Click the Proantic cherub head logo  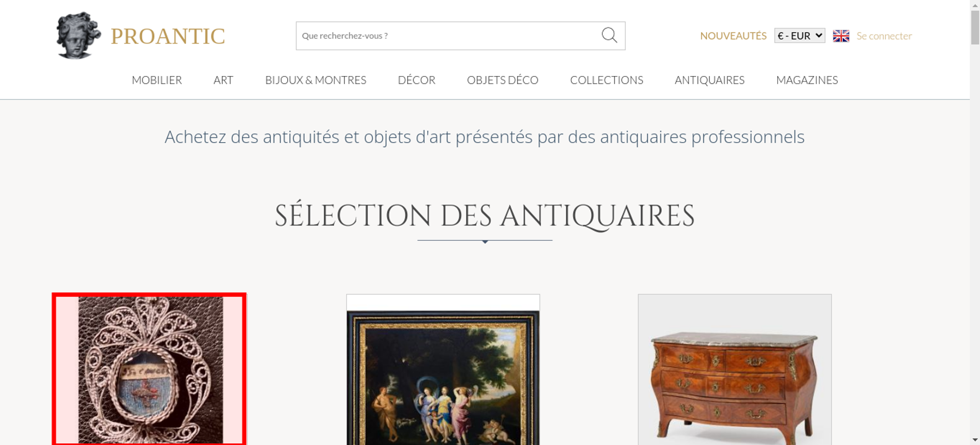point(78,35)
